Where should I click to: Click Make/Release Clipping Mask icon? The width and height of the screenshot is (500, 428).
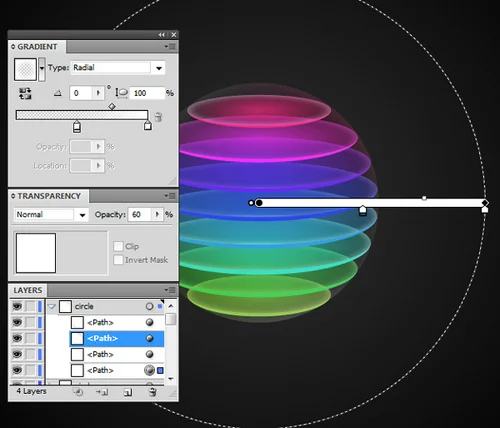78,392
